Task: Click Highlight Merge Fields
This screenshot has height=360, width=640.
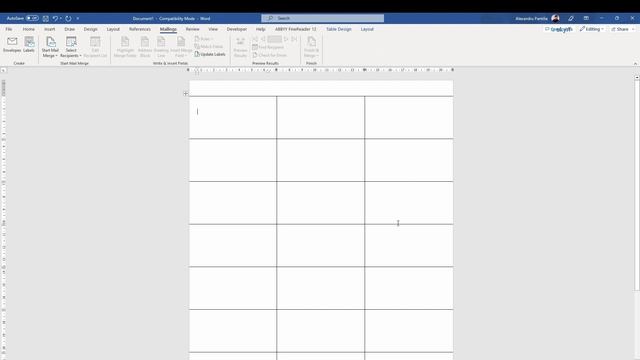Action: pyautogui.click(x=125, y=47)
